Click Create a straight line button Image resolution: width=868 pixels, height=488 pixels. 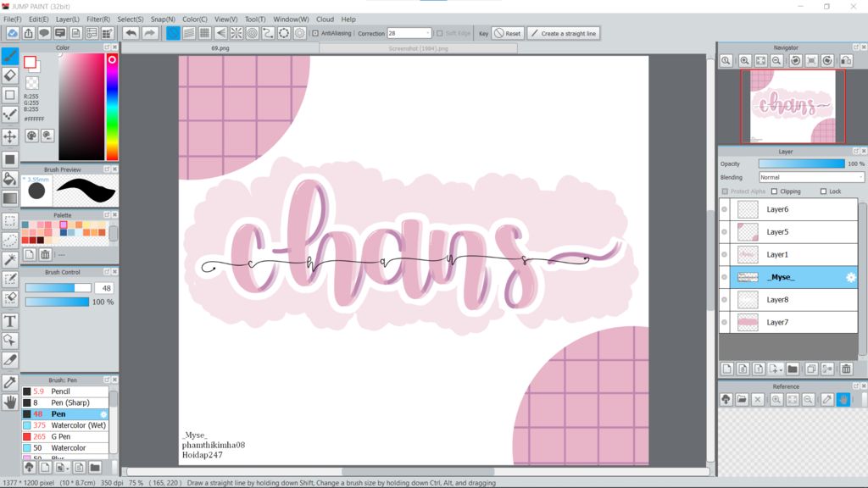(x=563, y=33)
